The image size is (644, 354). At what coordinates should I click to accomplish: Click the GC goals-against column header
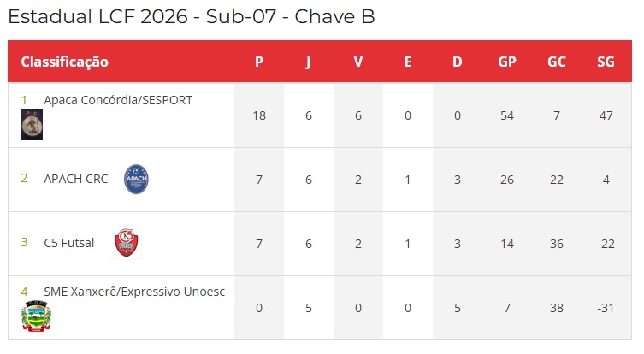[557, 62]
